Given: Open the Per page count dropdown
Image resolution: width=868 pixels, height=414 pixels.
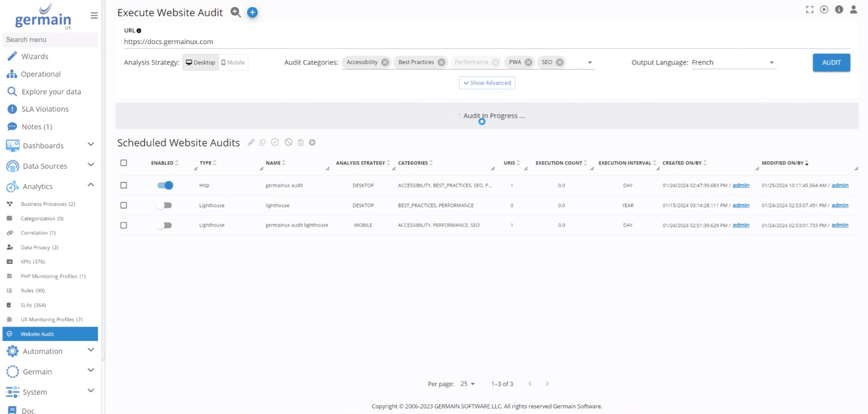Looking at the screenshot, I should 468,384.
